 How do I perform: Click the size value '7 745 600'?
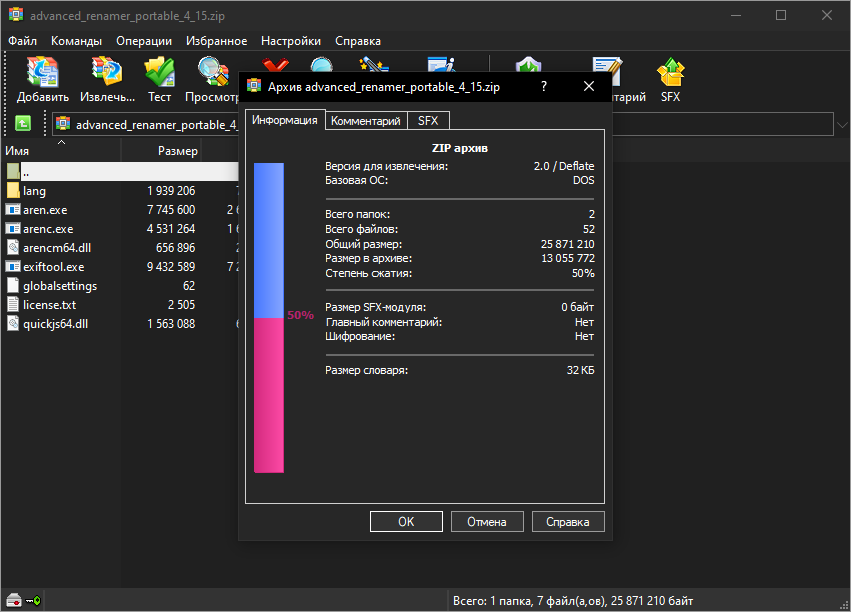(x=171, y=209)
